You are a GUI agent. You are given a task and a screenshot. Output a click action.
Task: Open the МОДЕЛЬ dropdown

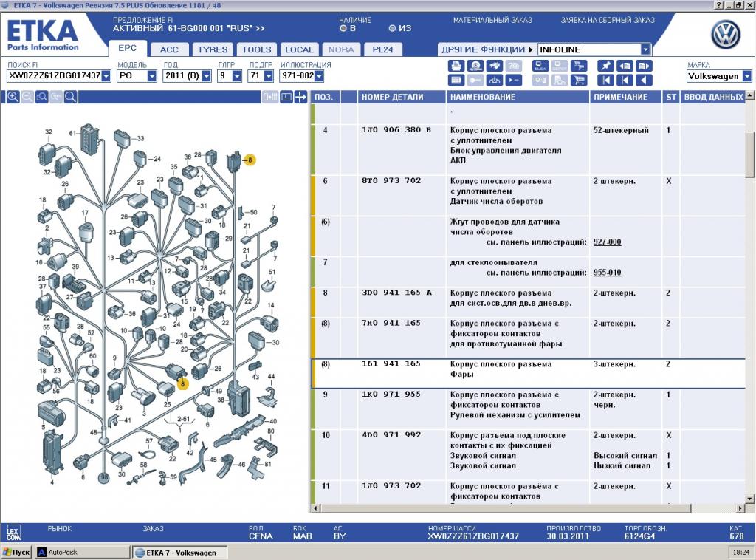click(x=152, y=76)
